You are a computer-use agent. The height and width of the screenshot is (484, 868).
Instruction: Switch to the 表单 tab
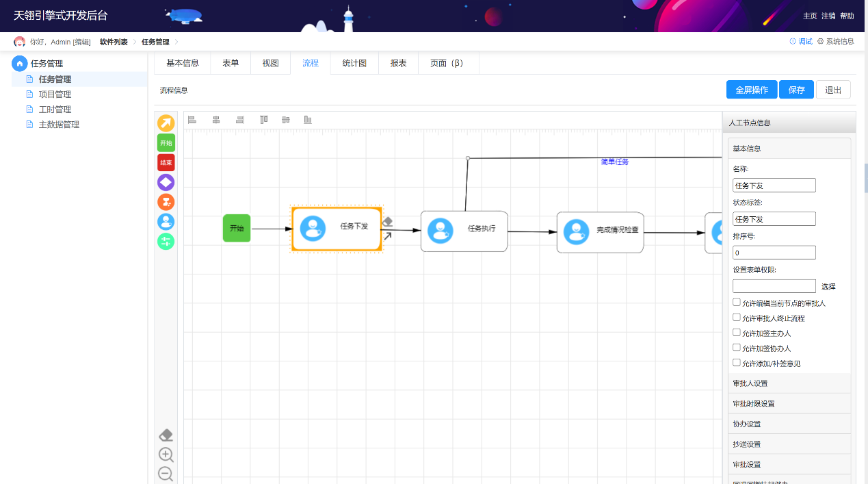tap(231, 63)
